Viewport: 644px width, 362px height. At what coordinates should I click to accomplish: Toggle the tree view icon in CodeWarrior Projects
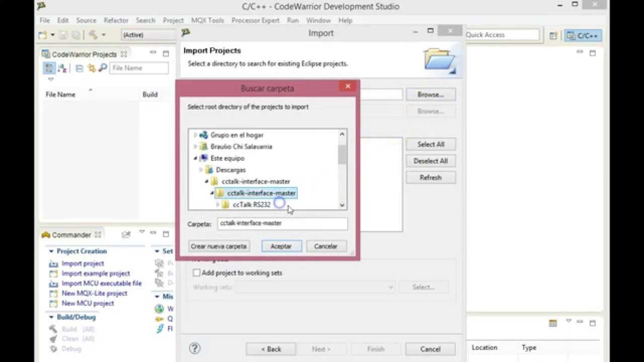pyautogui.click(x=49, y=68)
